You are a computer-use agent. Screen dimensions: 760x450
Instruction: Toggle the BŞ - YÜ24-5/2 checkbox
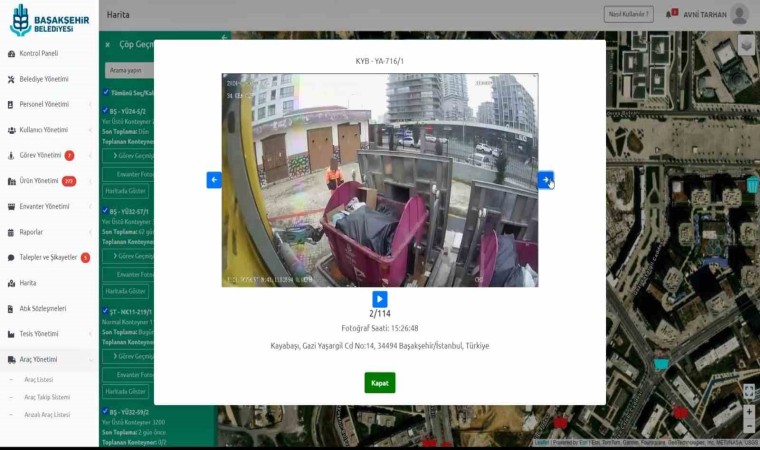106,110
